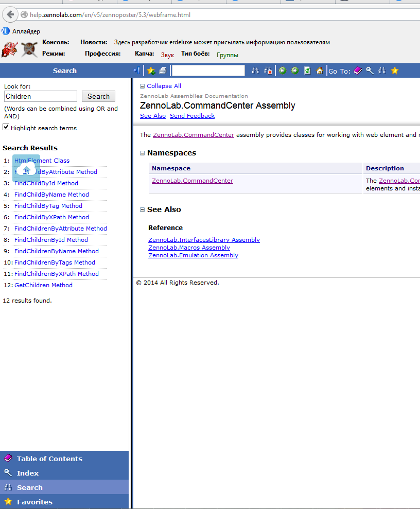
Task: Open ZennoLab.CommandCenter link in intro sentence
Action: pyautogui.click(x=194, y=135)
